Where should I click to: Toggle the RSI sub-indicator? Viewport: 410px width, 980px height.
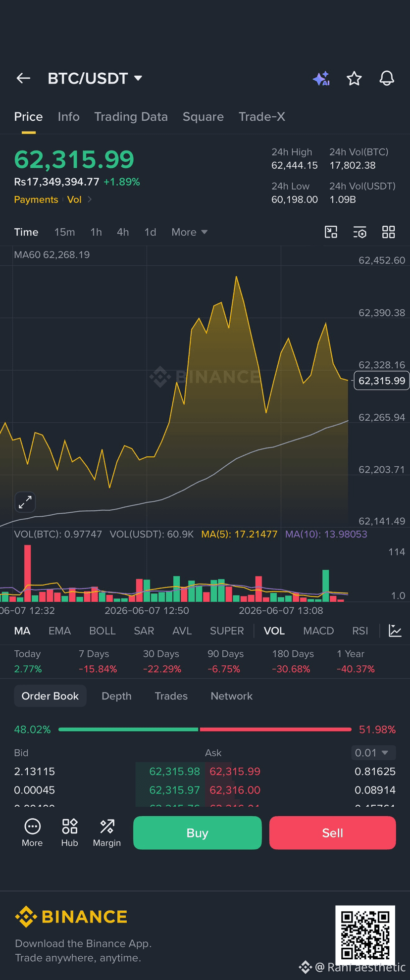click(360, 631)
